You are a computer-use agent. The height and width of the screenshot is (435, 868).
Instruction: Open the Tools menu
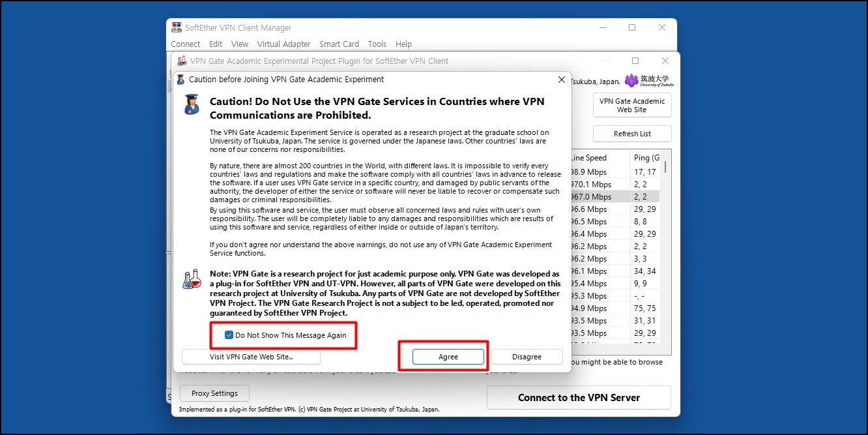377,44
